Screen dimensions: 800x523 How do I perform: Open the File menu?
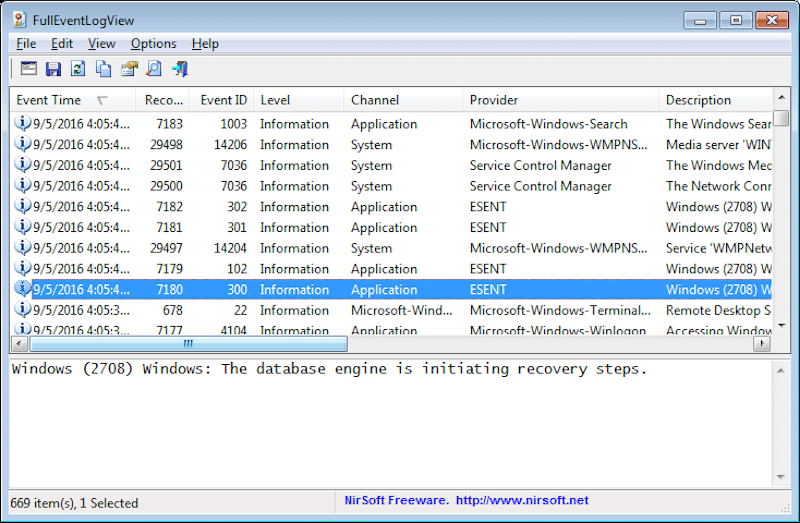[x=26, y=43]
